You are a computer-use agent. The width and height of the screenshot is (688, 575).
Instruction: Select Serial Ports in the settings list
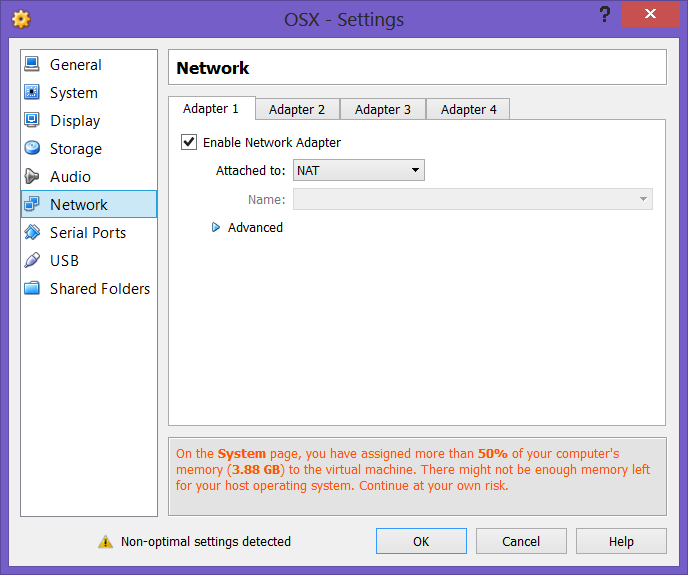pyautogui.click(x=89, y=233)
